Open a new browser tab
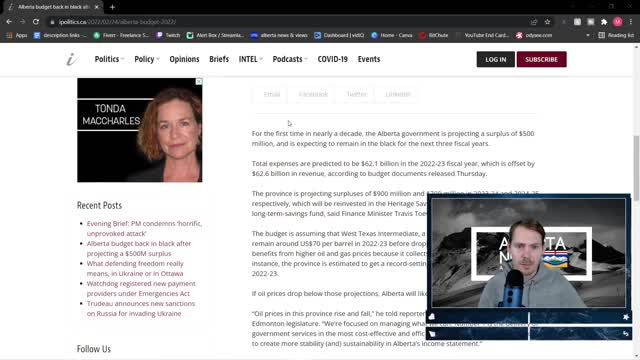640x360 pixels. tap(112, 7)
